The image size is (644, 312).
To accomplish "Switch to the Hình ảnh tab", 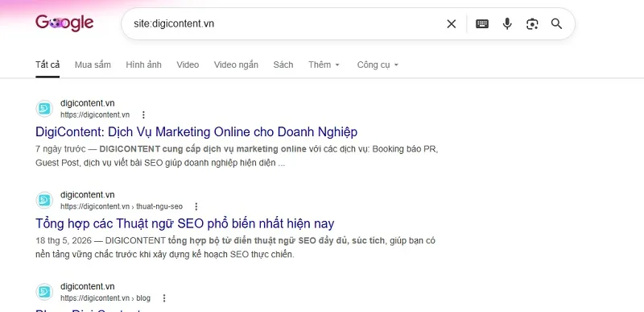I will tap(144, 64).
